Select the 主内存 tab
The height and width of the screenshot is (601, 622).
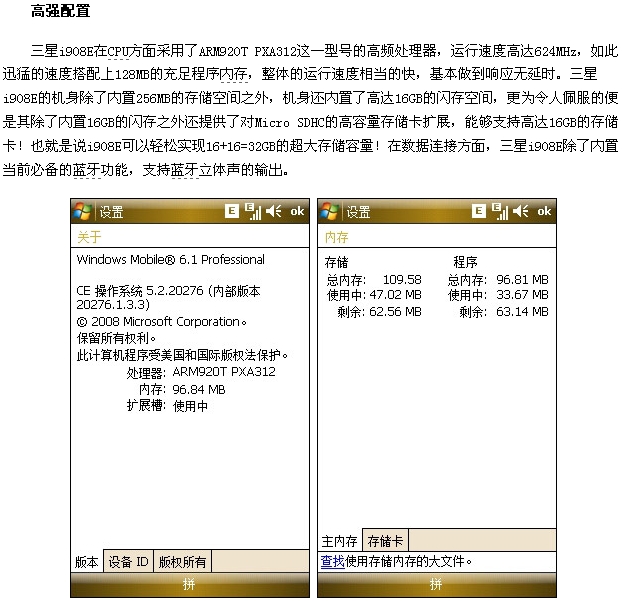(x=340, y=540)
